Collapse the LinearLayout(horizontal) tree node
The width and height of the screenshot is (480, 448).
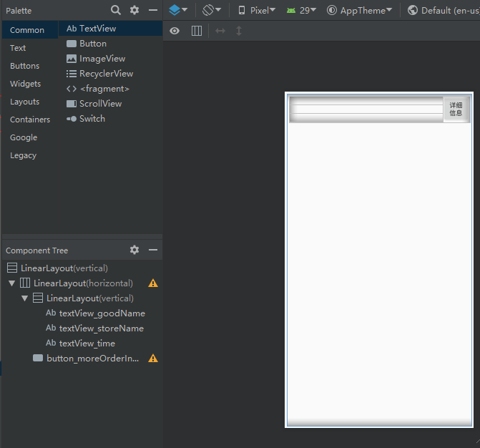pyautogui.click(x=12, y=283)
